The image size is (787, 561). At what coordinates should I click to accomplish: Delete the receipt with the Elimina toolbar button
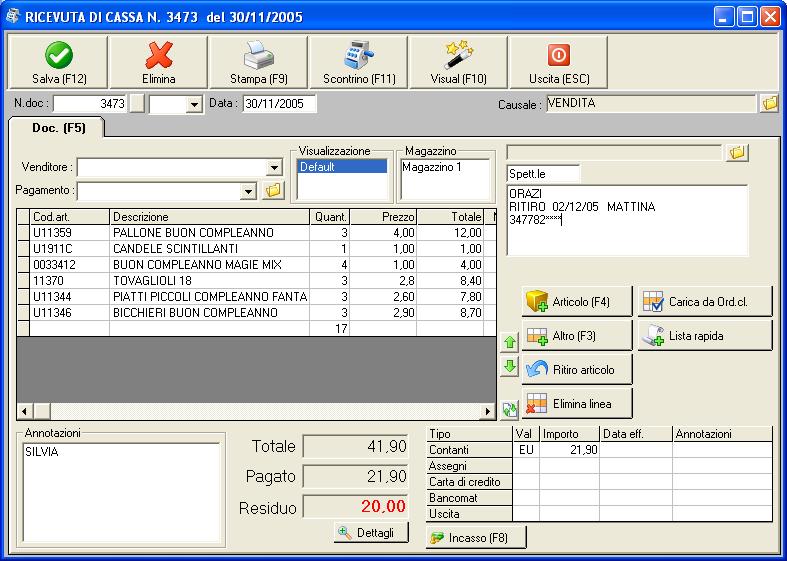point(159,62)
